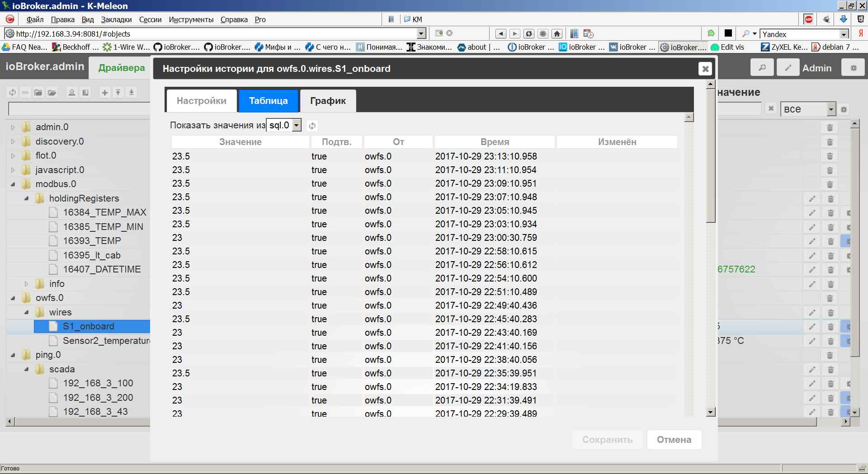Expand the discovery.0 tree node
868x474 pixels.
point(13,141)
